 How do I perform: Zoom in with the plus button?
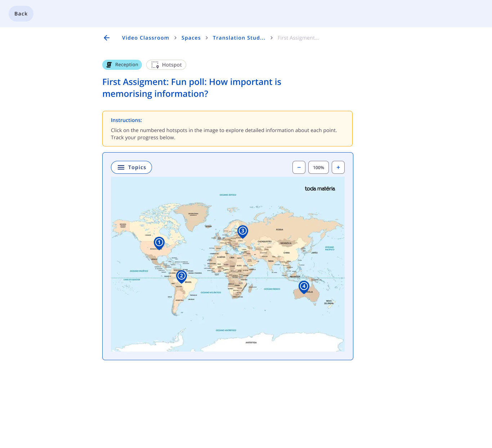tap(338, 167)
